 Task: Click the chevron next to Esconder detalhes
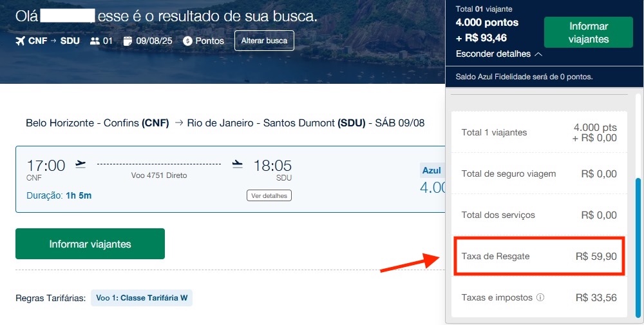536,54
